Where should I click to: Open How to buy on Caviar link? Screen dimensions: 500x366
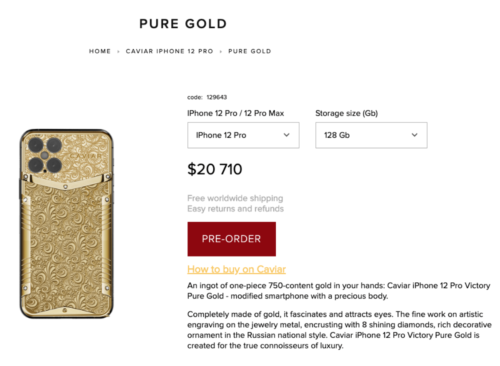click(237, 269)
